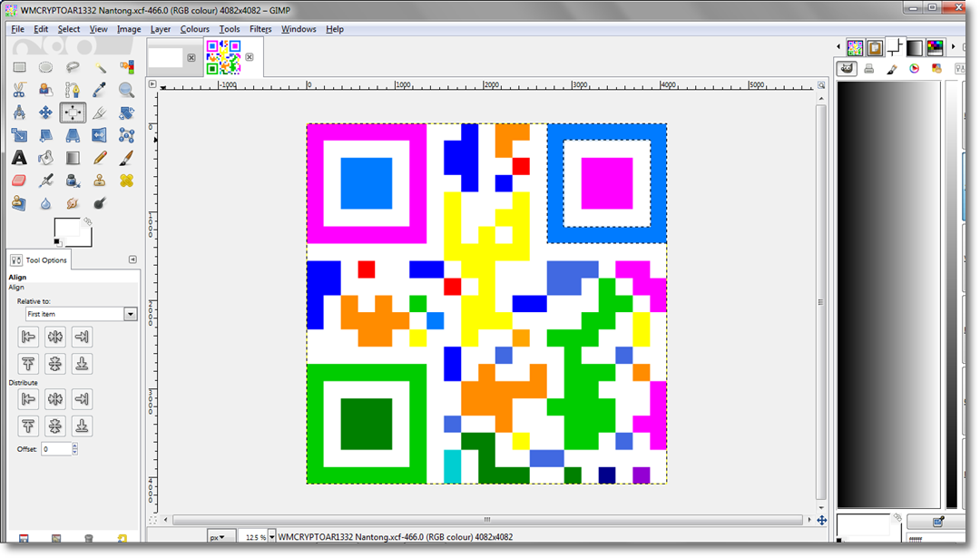Viewport: 980px width, 558px height.
Task: Toggle zoom-image-on-window-resize button
Action: point(821,85)
